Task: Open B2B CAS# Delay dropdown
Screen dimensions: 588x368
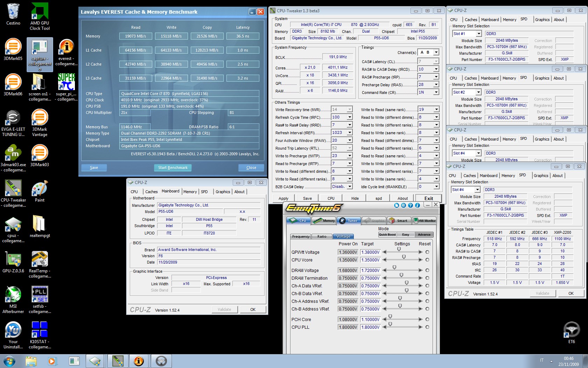Action: click(x=350, y=186)
